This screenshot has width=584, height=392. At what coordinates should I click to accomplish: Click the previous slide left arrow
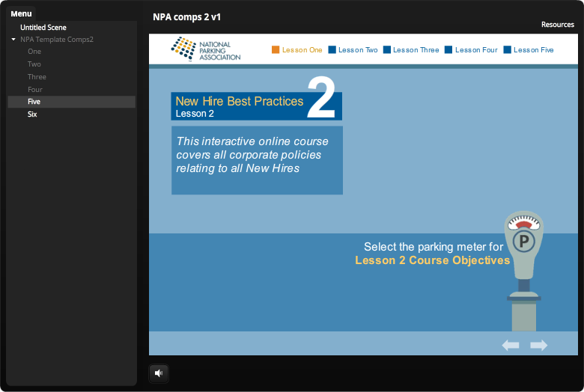pos(510,345)
